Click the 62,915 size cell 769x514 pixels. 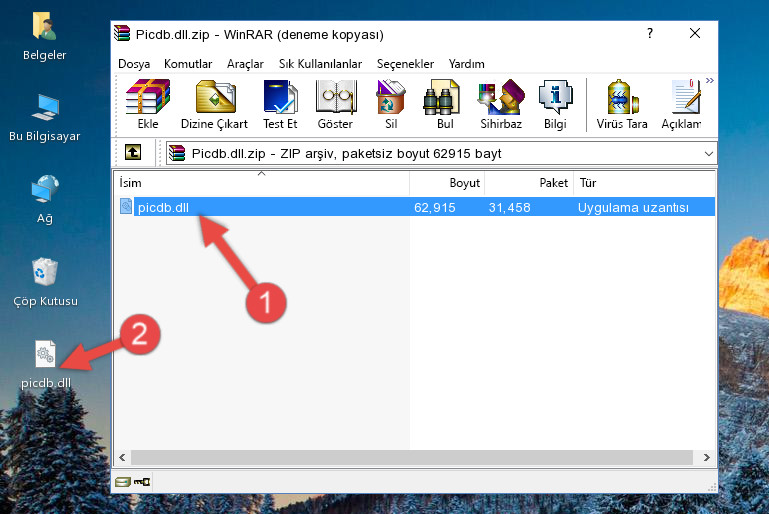[x=435, y=207]
